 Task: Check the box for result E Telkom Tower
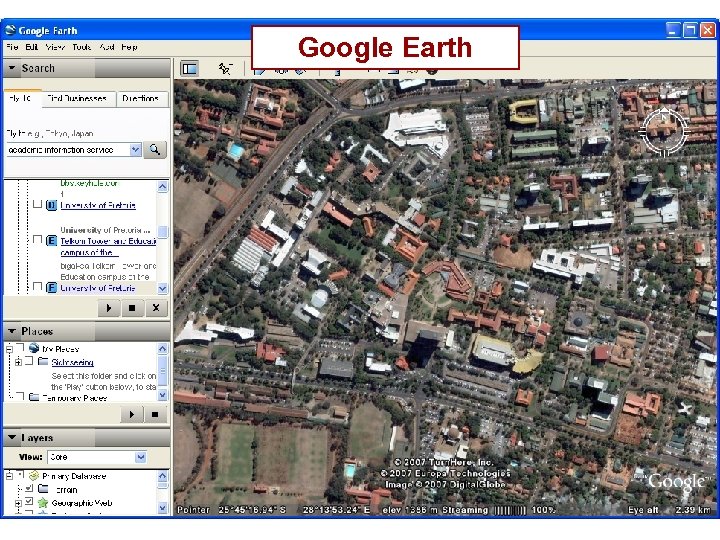(38, 240)
